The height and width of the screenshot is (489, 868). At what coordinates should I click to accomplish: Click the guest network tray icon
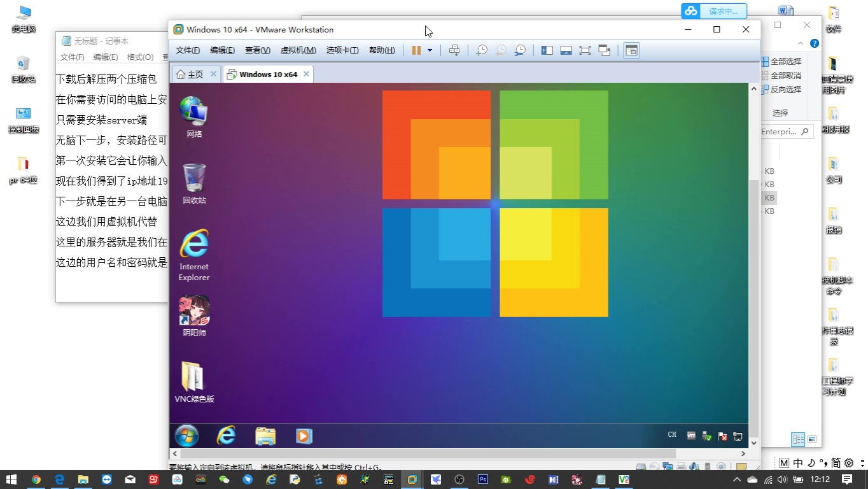738,436
